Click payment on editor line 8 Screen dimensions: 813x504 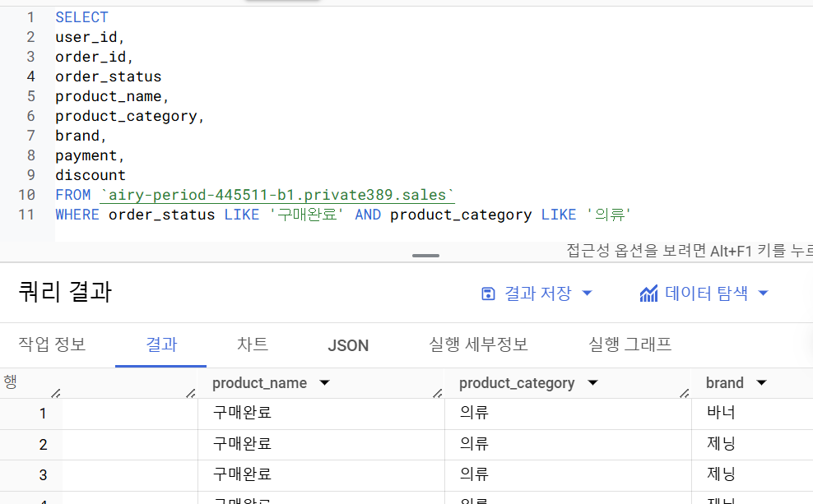(86, 155)
